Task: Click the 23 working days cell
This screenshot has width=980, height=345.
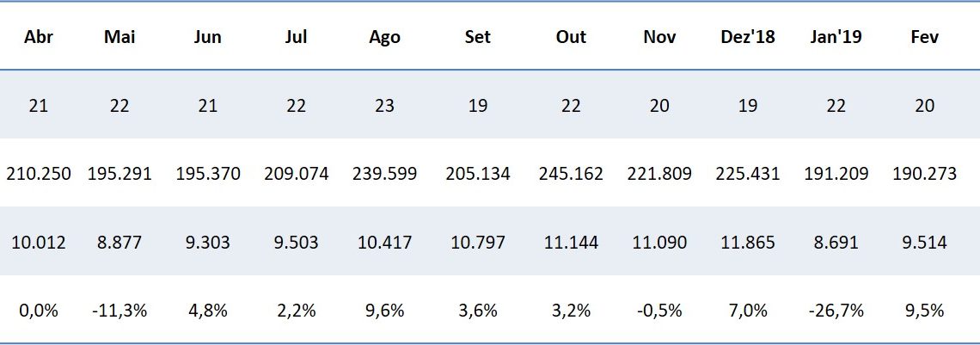Action: pyautogui.click(x=384, y=106)
